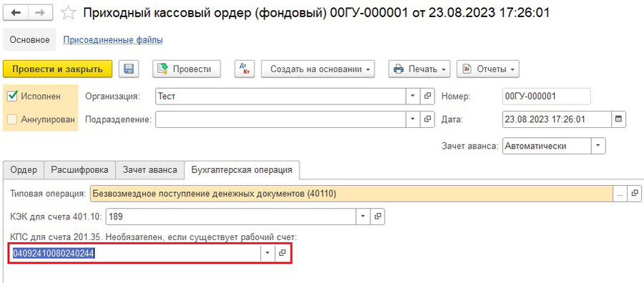Click into the Организация field with Тест
Screen dimensions: 644x283
point(281,96)
